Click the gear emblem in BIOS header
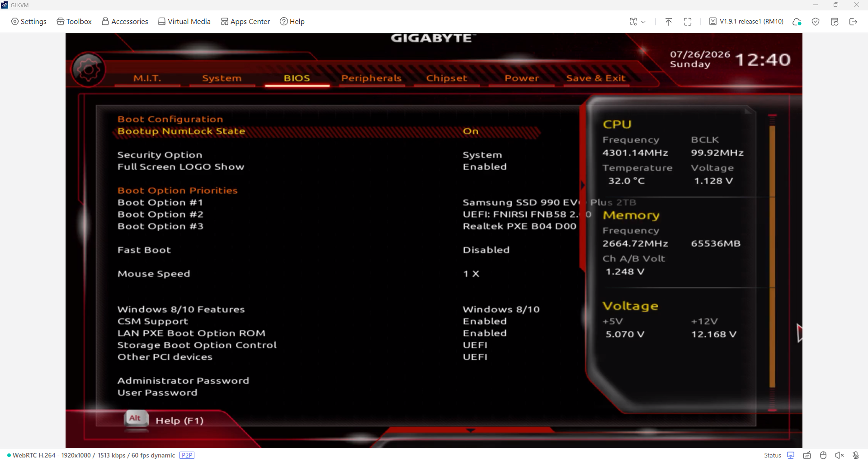The width and height of the screenshot is (868, 467). coord(88,70)
